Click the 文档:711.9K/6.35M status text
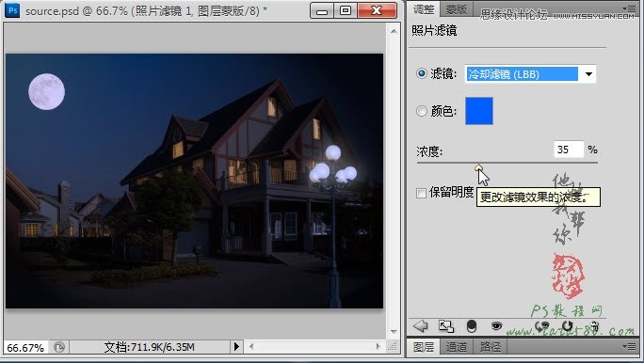This screenshot has width=644, height=363. (x=149, y=347)
